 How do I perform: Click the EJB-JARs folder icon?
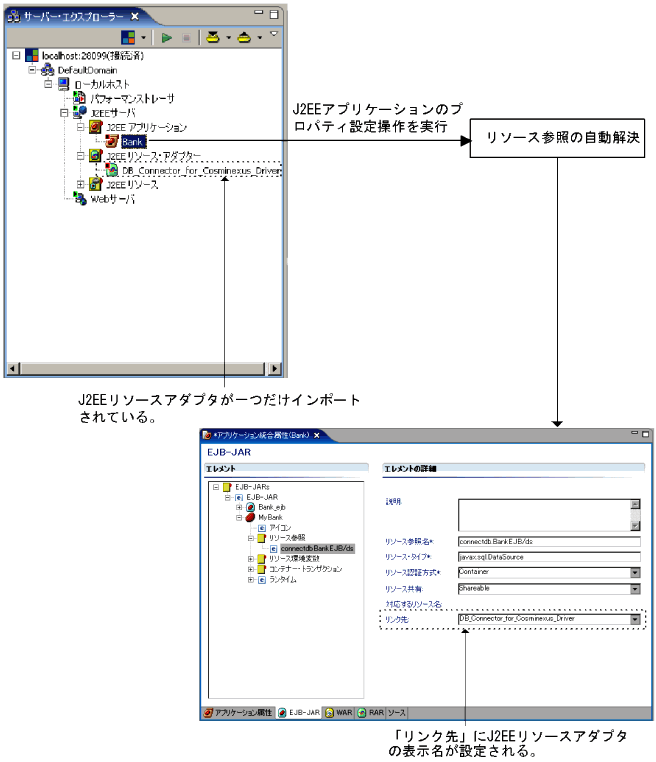click(x=227, y=487)
